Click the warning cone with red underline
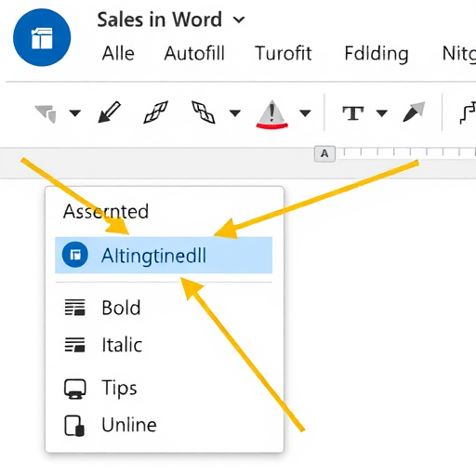 click(272, 114)
